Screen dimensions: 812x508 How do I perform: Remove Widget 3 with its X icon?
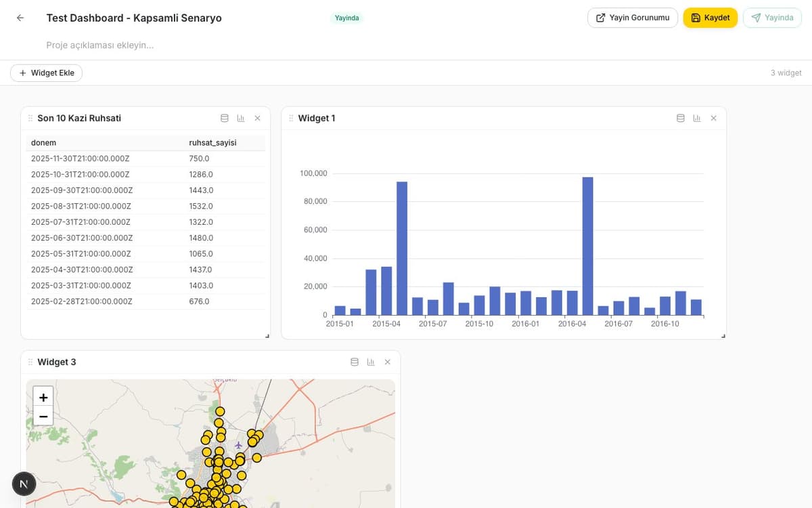pos(387,362)
